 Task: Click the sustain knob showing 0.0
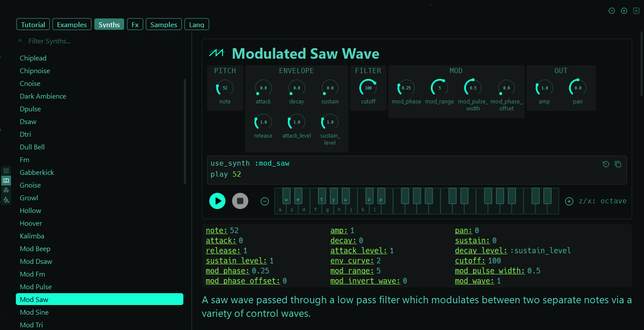330,88
